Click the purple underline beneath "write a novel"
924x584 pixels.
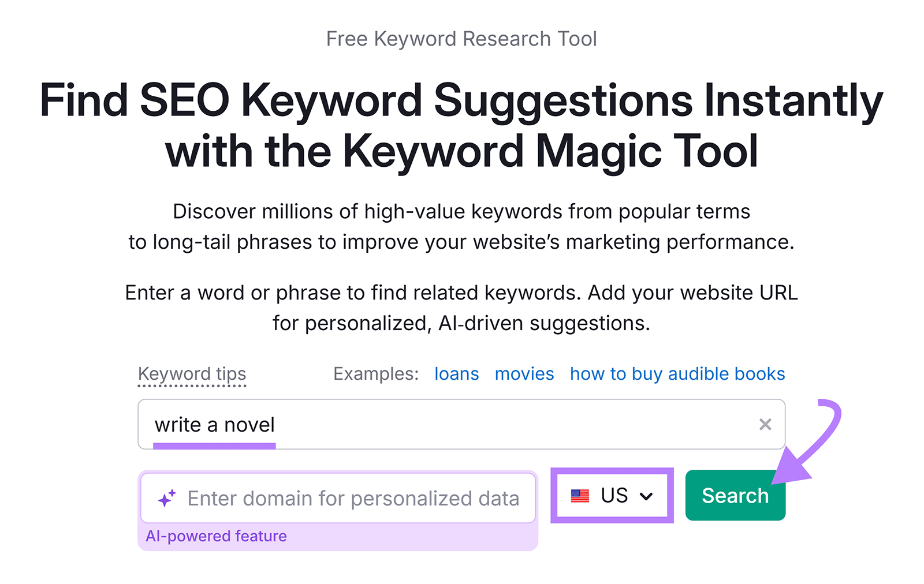(x=214, y=444)
